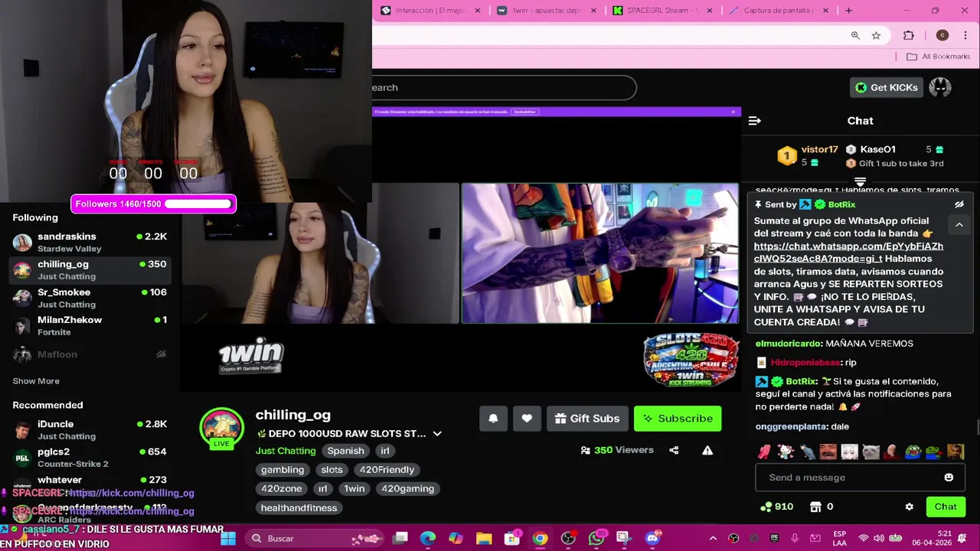Open Chrome extensions puzzle icon
Viewport: 980px width, 551px height.
pyautogui.click(x=909, y=35)
